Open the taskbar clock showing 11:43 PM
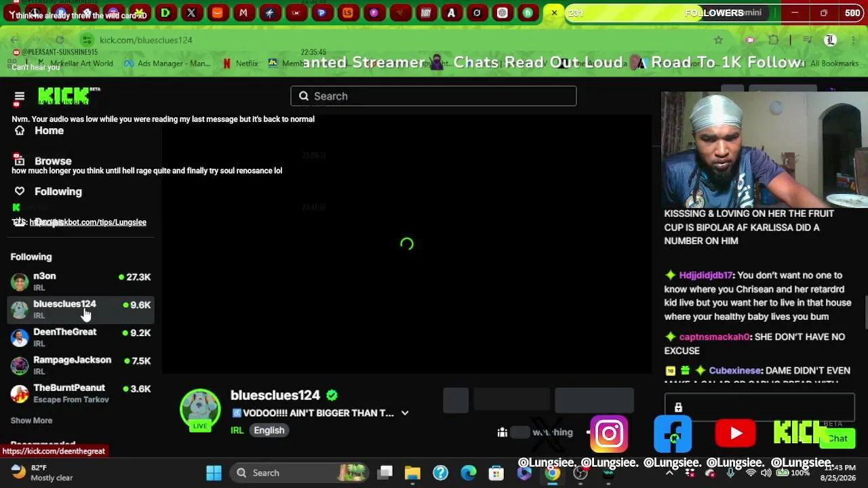The width and height of the screenshot is (868, 488). [x=840, y=472]
